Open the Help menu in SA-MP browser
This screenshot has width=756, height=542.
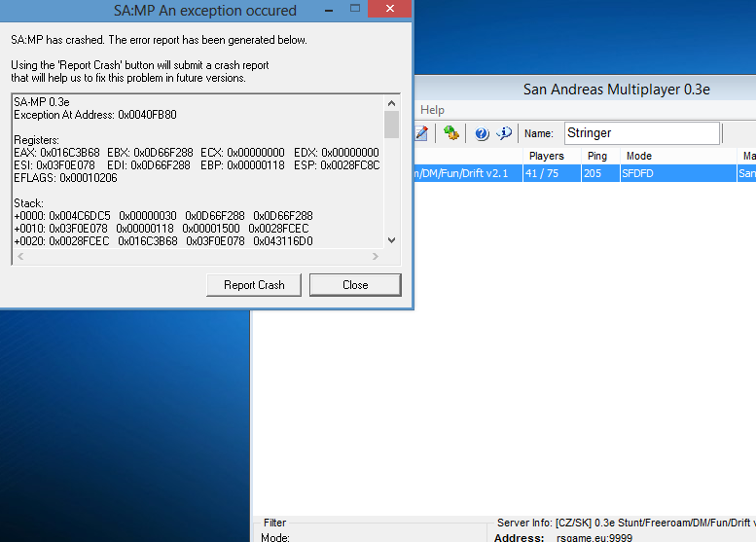point(432,110)
